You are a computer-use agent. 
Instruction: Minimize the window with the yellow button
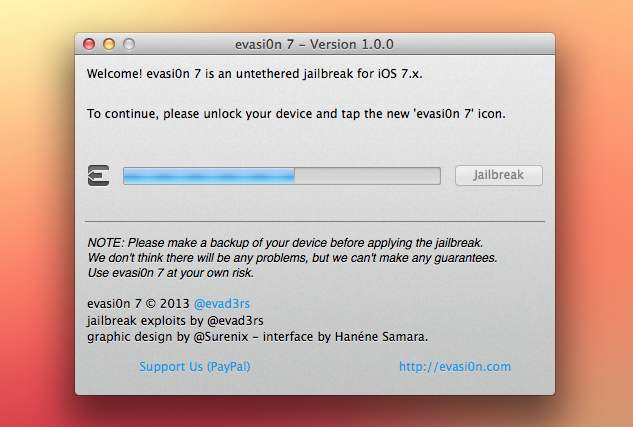[109, 44]
